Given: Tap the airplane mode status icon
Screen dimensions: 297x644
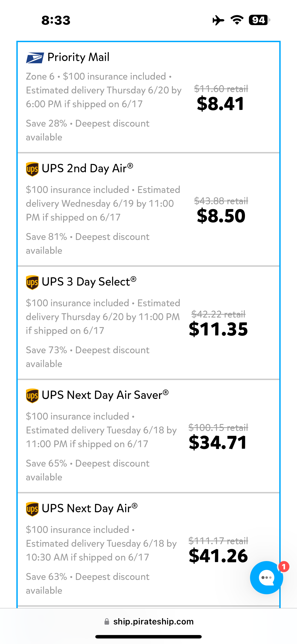Looking at the screenshot, I should 218,20.
